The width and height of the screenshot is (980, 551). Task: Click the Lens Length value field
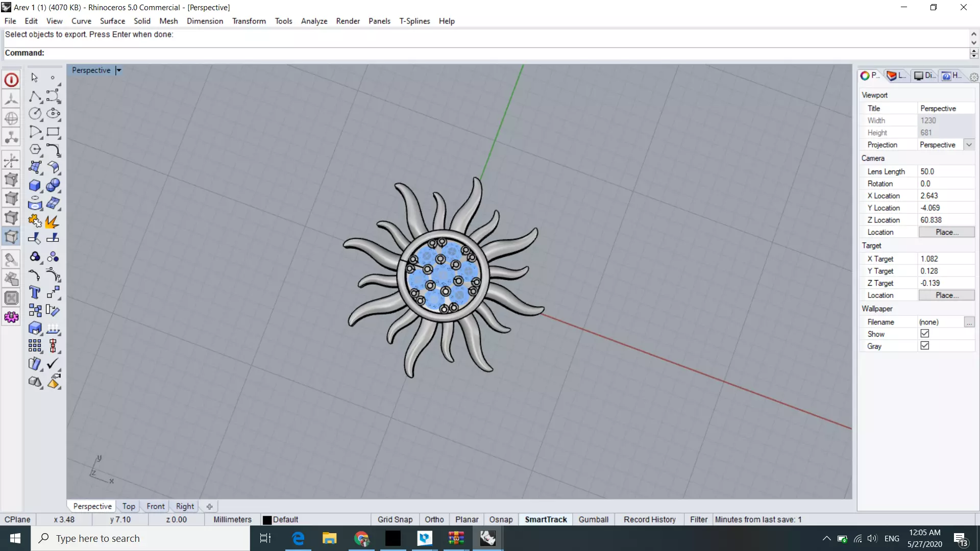click(946, 171)
